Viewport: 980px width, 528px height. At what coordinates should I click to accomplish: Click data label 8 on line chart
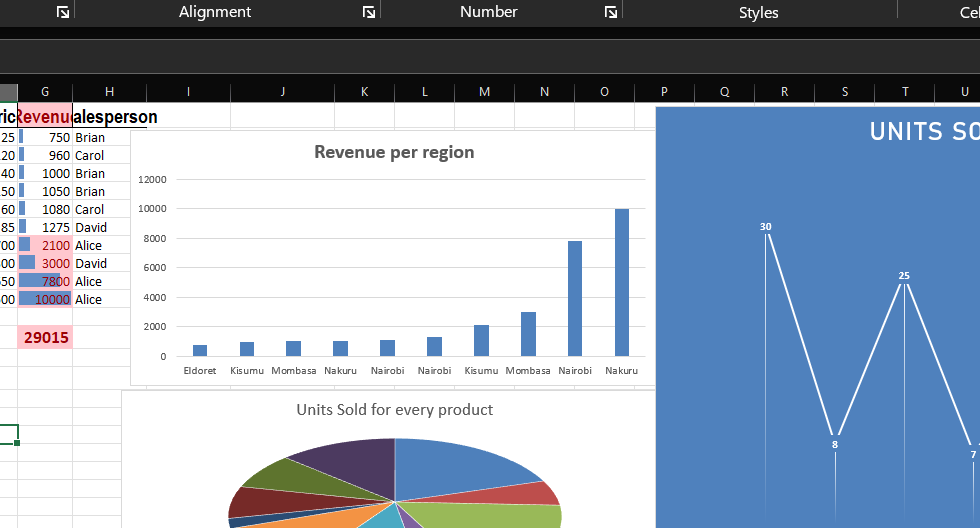[834, 445]
